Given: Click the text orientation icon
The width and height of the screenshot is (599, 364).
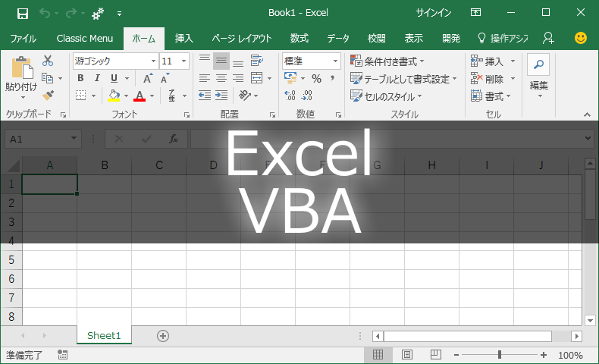Looking at the screenshot, I should pyautogui.click(x=245, y=95).
